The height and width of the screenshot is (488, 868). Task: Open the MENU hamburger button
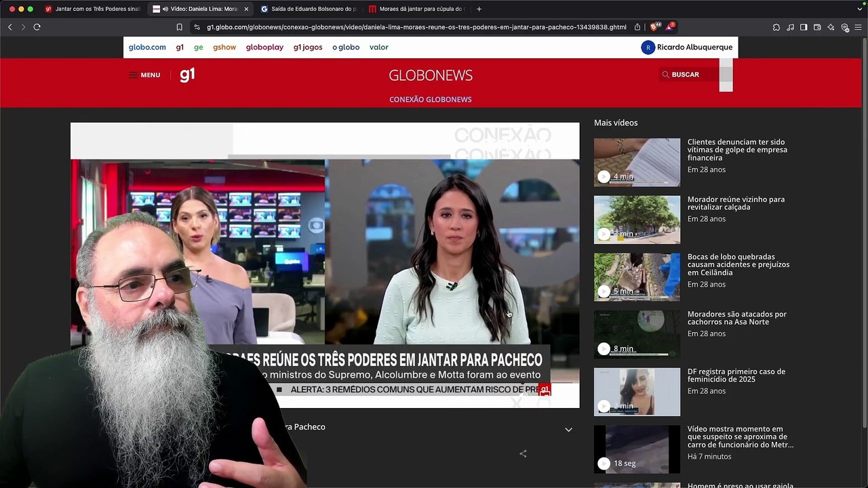coord(144,75)
